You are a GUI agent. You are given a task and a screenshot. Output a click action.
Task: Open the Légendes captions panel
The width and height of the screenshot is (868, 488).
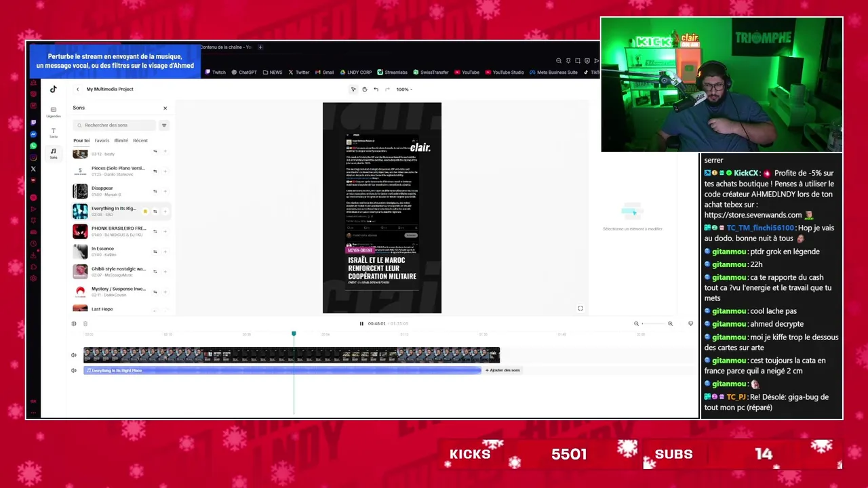click(x=54, y=112)
